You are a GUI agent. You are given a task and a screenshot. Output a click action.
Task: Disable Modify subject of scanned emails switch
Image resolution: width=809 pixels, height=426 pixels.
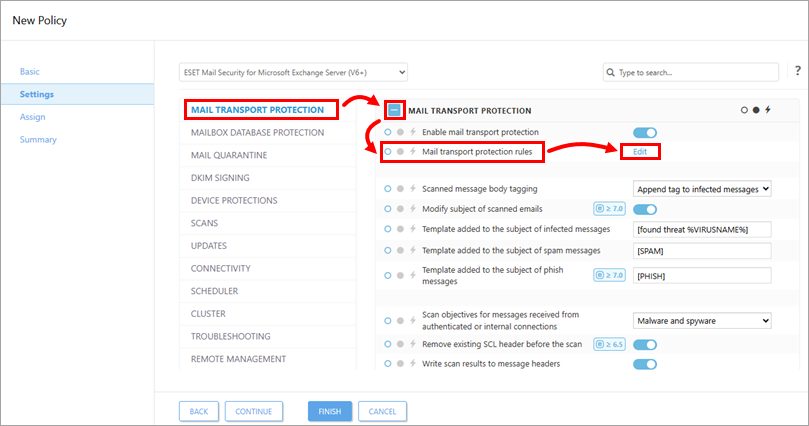pyautogui.click(x=645, y=209)
